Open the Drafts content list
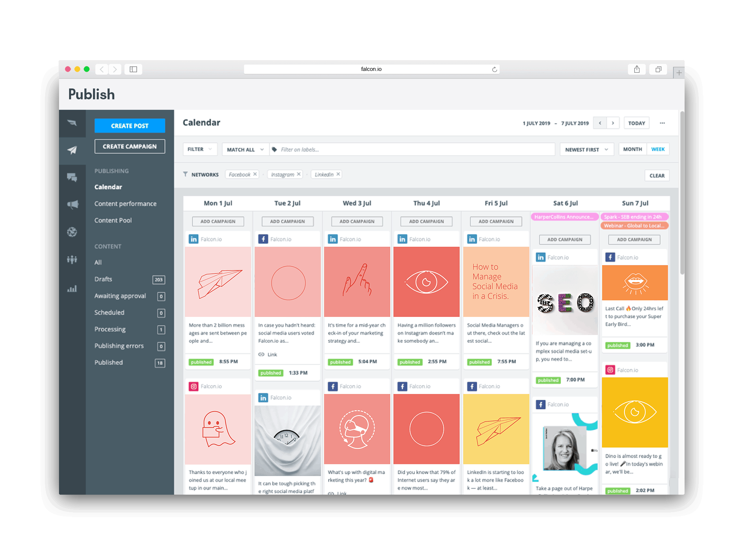The width and height of the screenshot is (747, 560). click(103, 279)
